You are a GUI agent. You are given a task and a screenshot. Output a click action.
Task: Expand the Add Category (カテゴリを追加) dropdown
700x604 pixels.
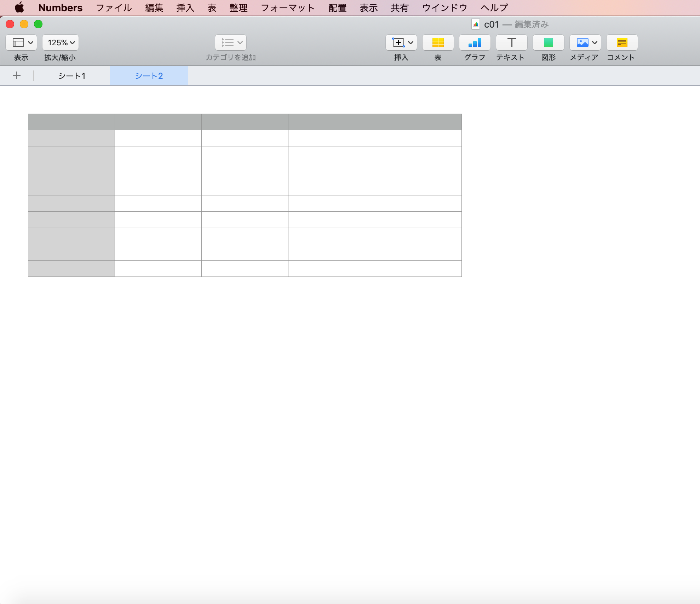click(x=231, y=42)
